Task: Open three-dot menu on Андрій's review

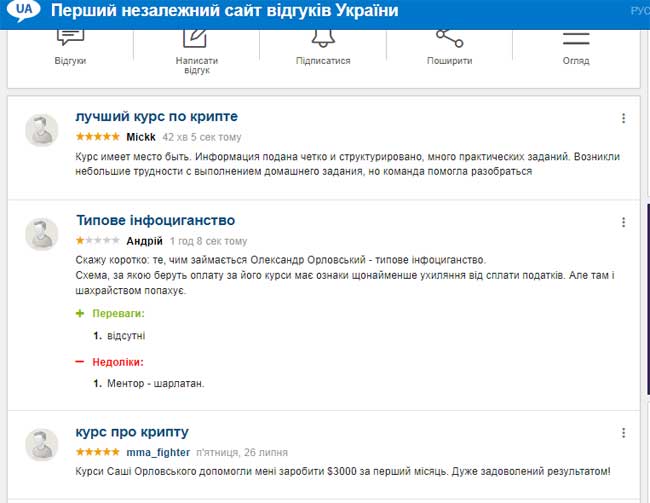Action: [x=623, y=222]
